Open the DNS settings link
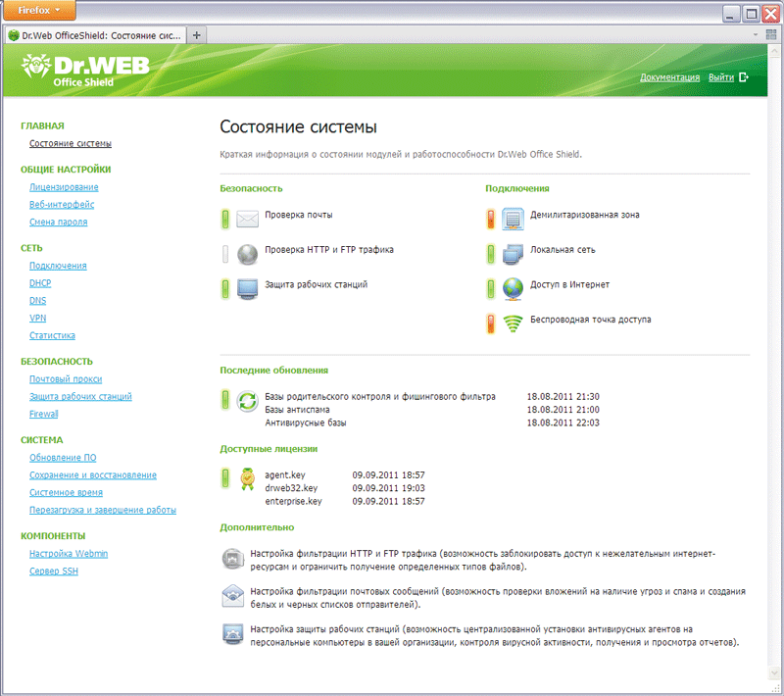 coord(38,301)
